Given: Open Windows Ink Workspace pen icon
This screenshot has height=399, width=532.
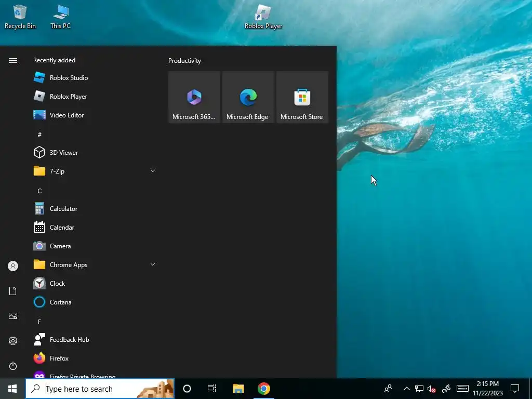Looking at the screenshot, I should (x=446, y=389).
